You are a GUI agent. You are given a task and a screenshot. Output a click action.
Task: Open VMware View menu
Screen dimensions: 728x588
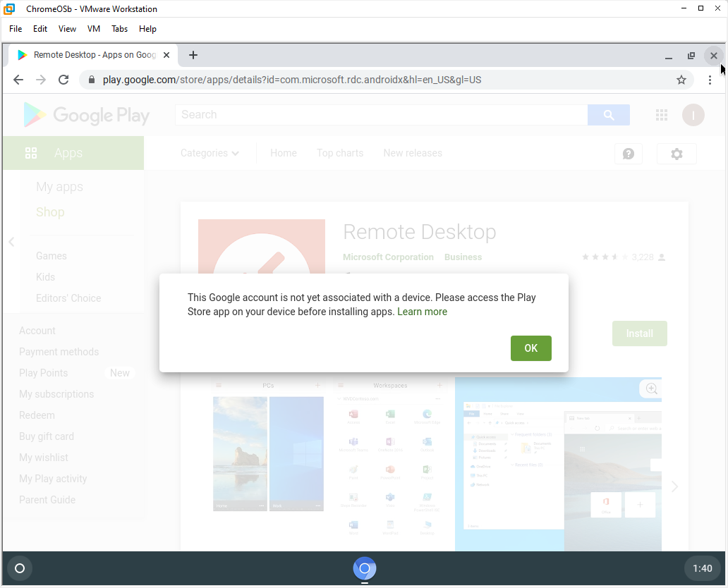tap(67, 29)
